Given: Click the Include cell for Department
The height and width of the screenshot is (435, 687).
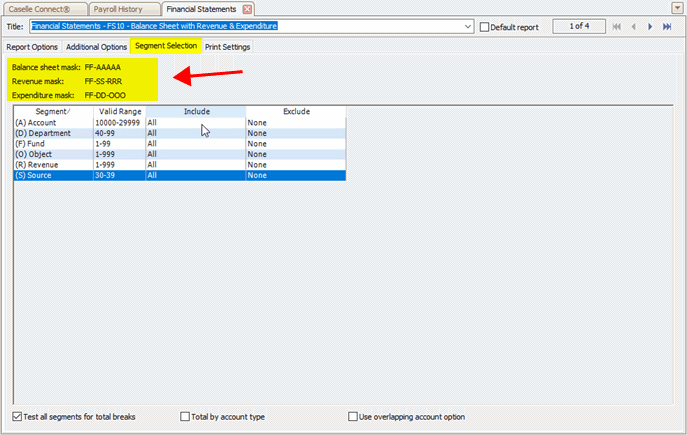Looking at the screenshot, I should tap(196, 132).
